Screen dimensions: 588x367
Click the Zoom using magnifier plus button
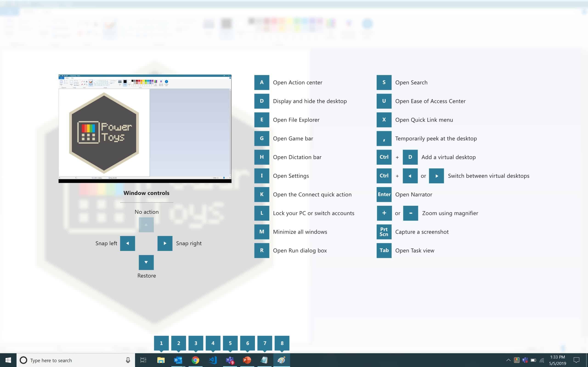pyautogui.click(x=384, y=213)
